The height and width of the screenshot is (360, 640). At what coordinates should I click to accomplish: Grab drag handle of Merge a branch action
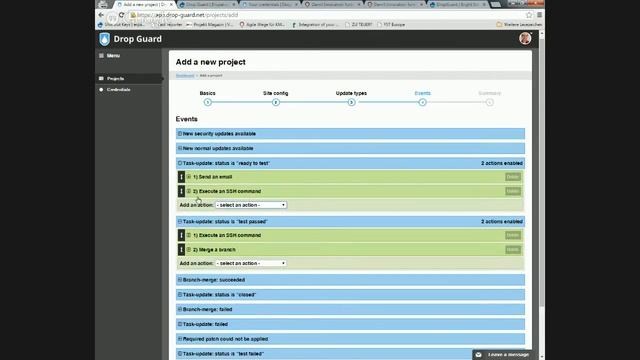[181, 249]
